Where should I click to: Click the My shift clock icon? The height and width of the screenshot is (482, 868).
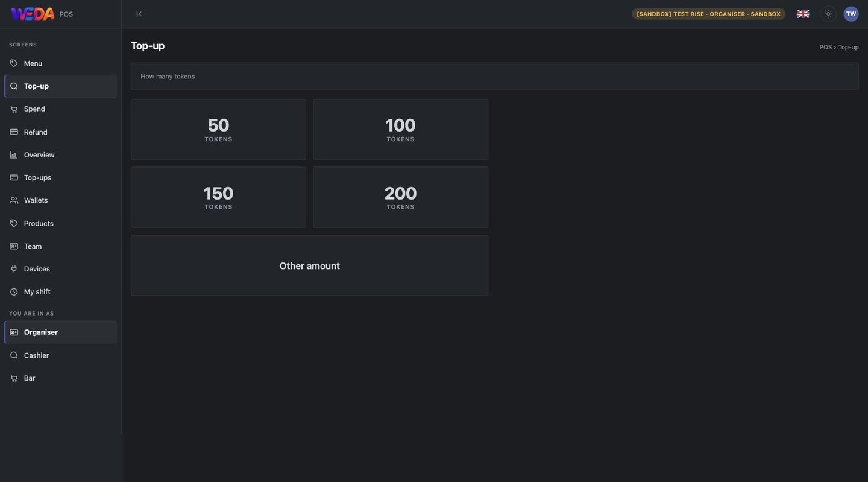[x=14, y=292]
